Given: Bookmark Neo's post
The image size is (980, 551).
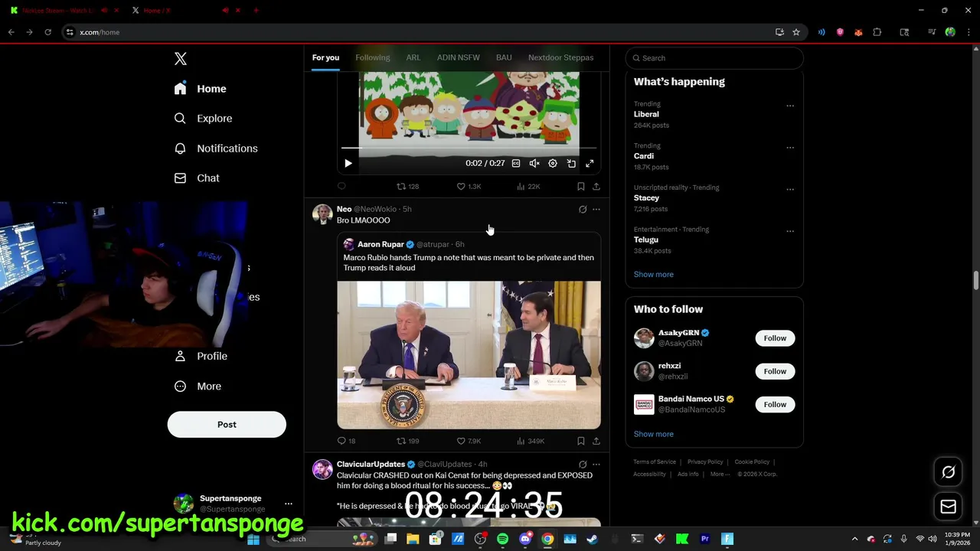Looking at the screenshot, I should (581, 441).
